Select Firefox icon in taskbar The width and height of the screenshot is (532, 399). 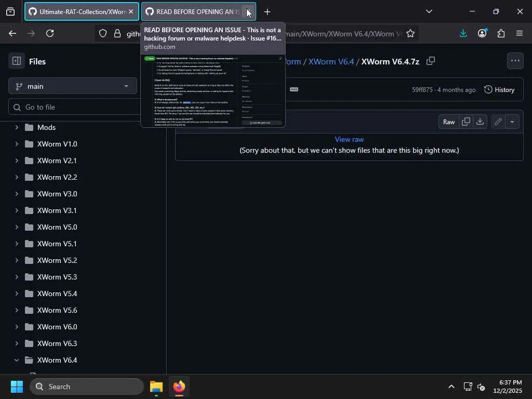pyautogui.click(x=179, y=387)
